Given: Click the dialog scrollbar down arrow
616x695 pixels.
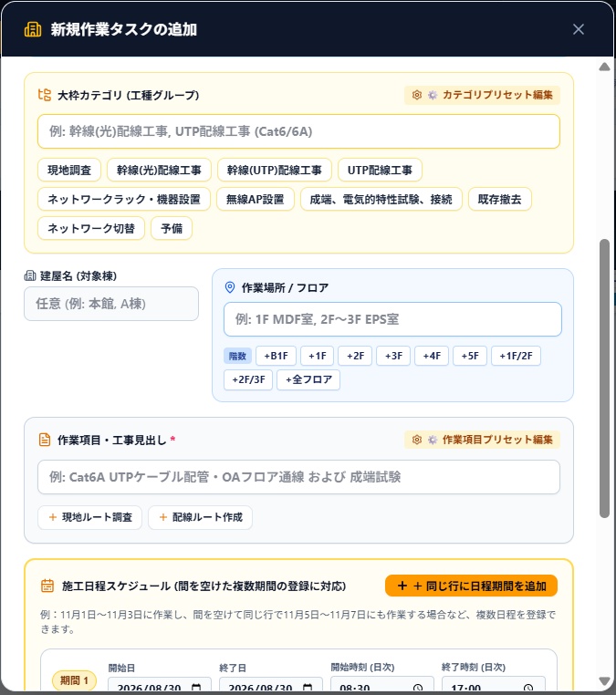Looking at the screenshot, I should (604, 680).
